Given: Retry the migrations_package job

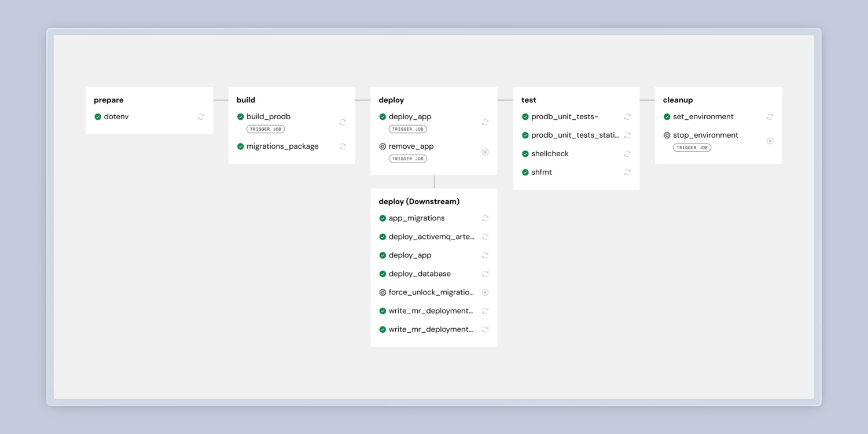Looking at the screenshot, I should (x=343, y=146).
